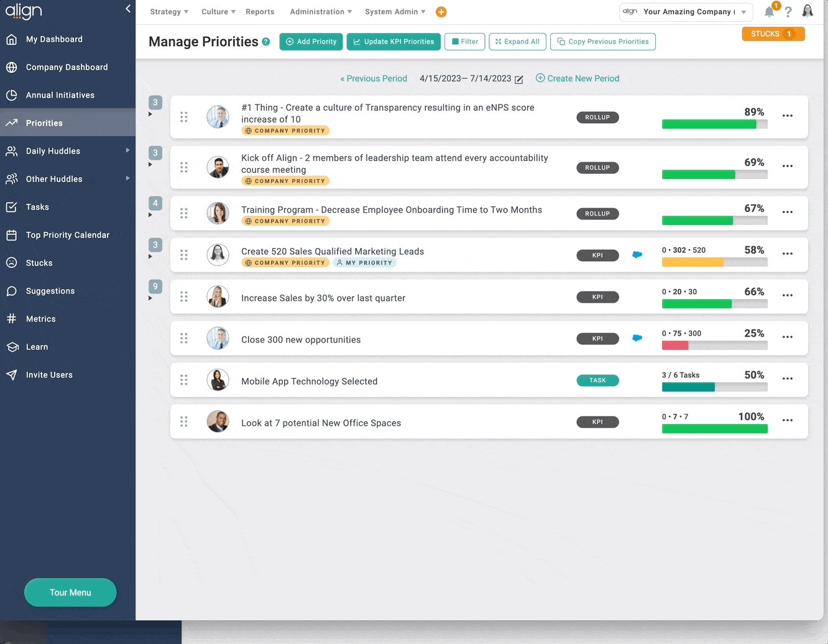Screen dimensions: 828x644
Task: Open the Strategy menu
Action: (168, 12)
